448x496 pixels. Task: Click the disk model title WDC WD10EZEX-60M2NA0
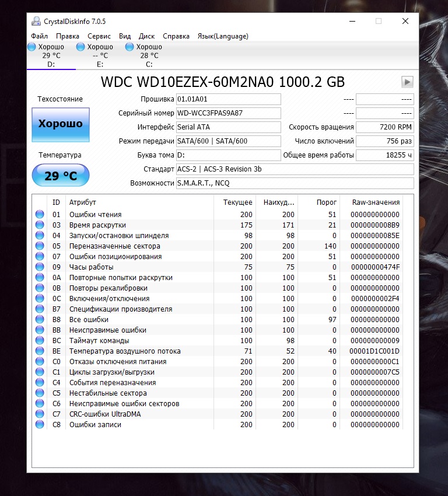[223, 82]
